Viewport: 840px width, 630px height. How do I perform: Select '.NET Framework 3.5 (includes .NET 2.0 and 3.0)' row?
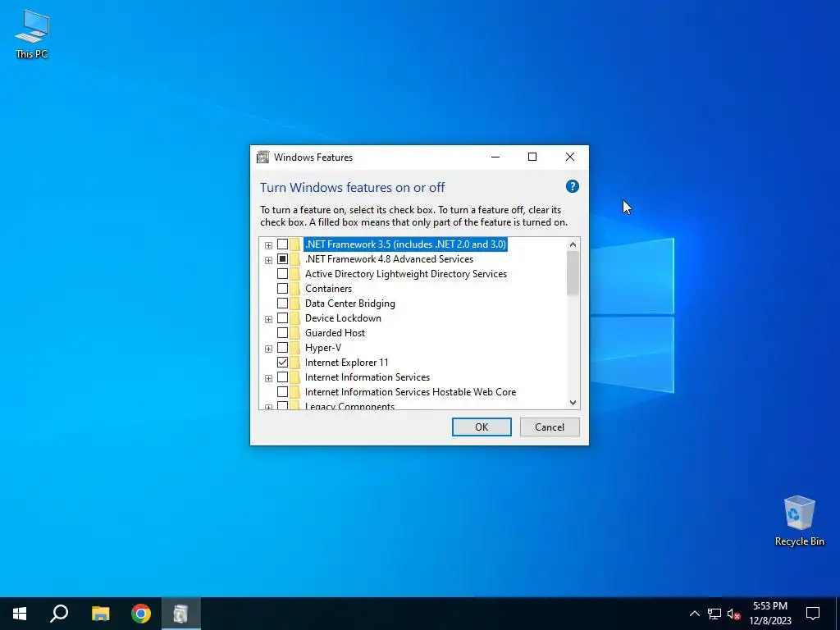point(405,244)
